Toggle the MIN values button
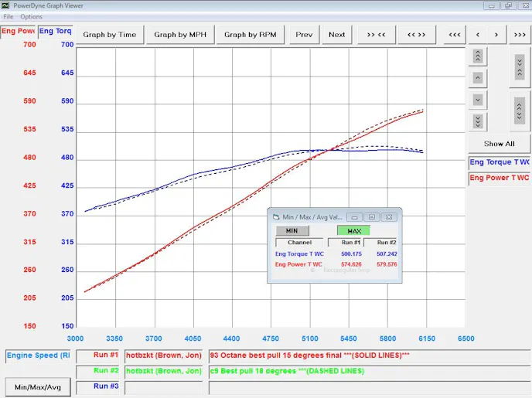Screen dimensions: 532x398 292,230
